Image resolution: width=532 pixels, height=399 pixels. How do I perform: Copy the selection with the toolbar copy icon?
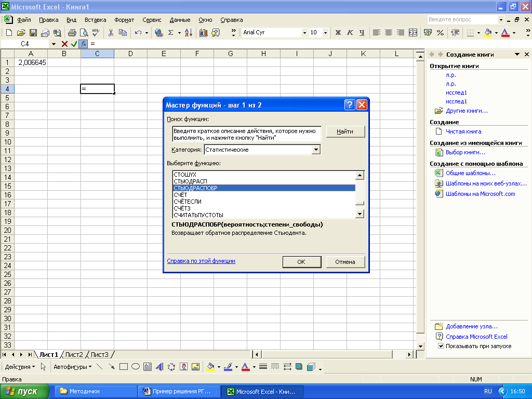[123, 33]
